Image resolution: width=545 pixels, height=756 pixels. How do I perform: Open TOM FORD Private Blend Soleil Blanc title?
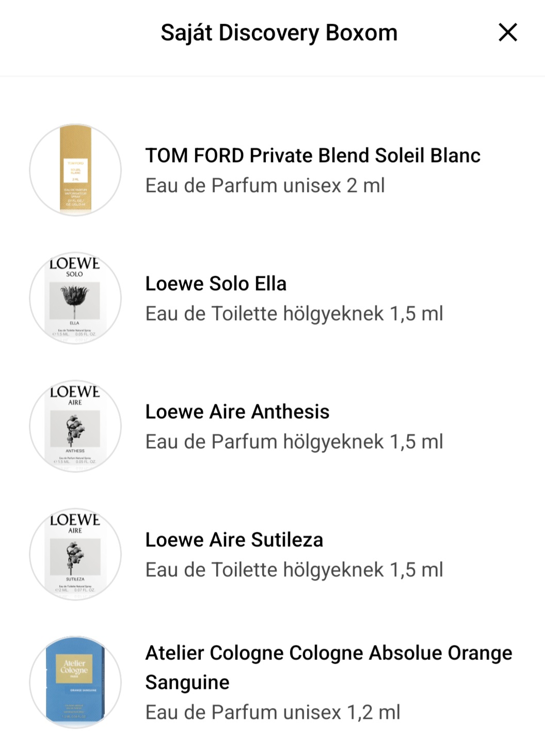(313, 155)
